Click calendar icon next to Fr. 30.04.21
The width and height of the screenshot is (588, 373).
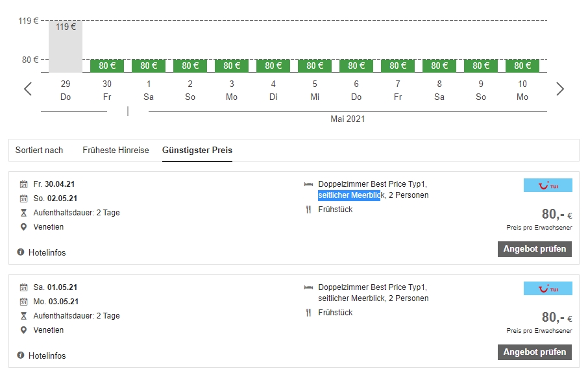point(24,184)
